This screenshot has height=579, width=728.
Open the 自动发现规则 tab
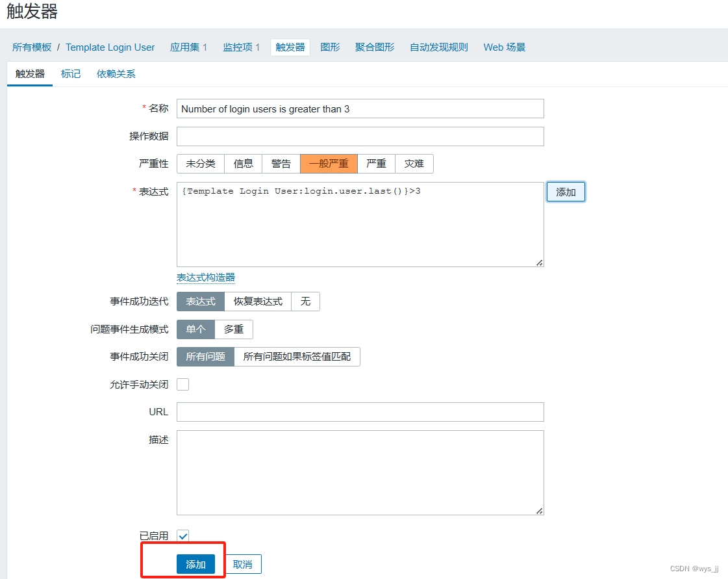tap(439, 47)
